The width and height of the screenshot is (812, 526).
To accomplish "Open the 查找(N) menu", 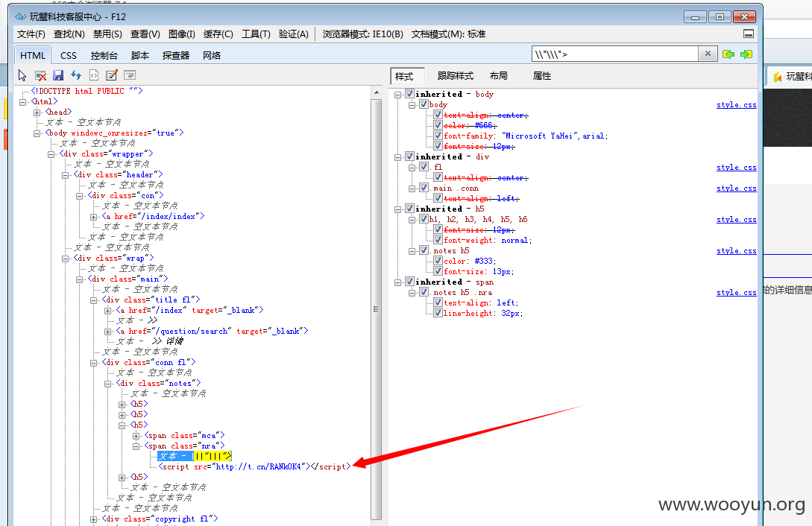I will [x=69, y=34].
